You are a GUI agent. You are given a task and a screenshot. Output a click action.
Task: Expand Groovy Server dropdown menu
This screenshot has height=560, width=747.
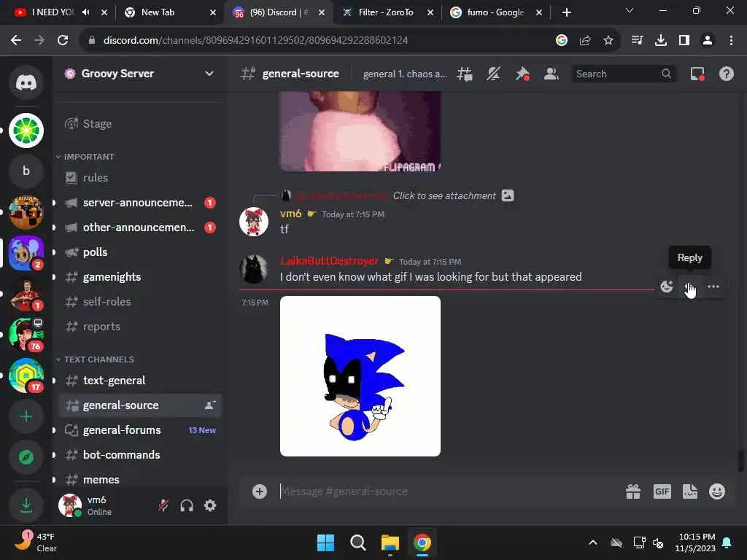pos(209,74)
